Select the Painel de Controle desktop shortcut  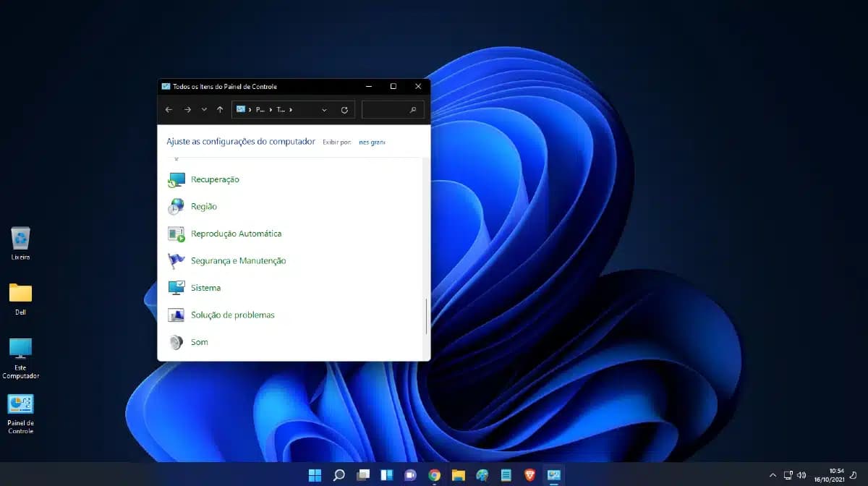[x=20, y=414]
